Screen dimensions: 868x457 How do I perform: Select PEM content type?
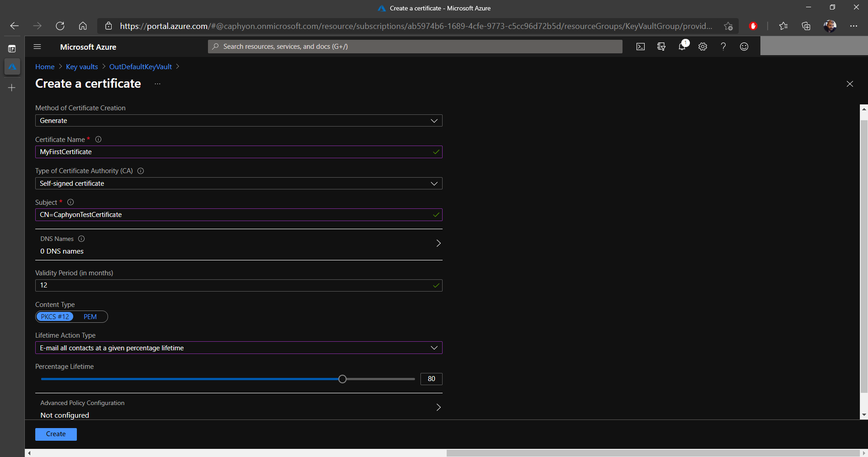[90, 317]
